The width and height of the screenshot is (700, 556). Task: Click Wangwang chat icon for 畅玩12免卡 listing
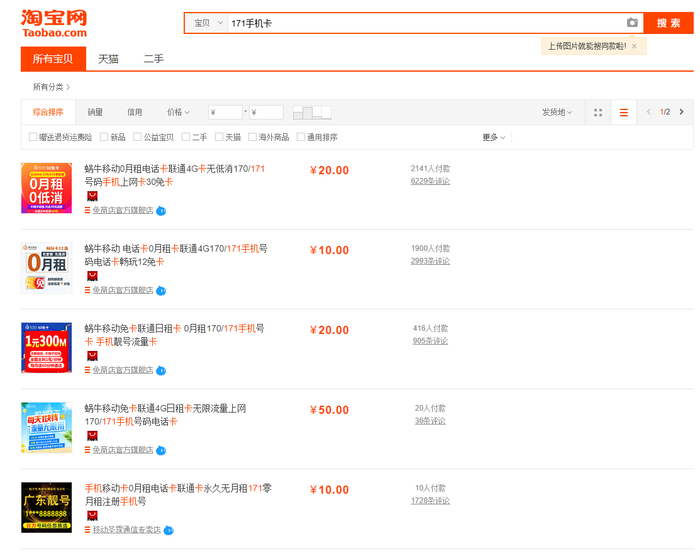tap(161, 291)
